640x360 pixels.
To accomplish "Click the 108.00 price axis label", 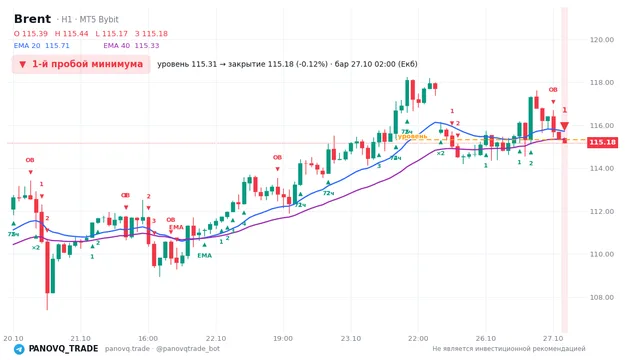I will (602, 297).
